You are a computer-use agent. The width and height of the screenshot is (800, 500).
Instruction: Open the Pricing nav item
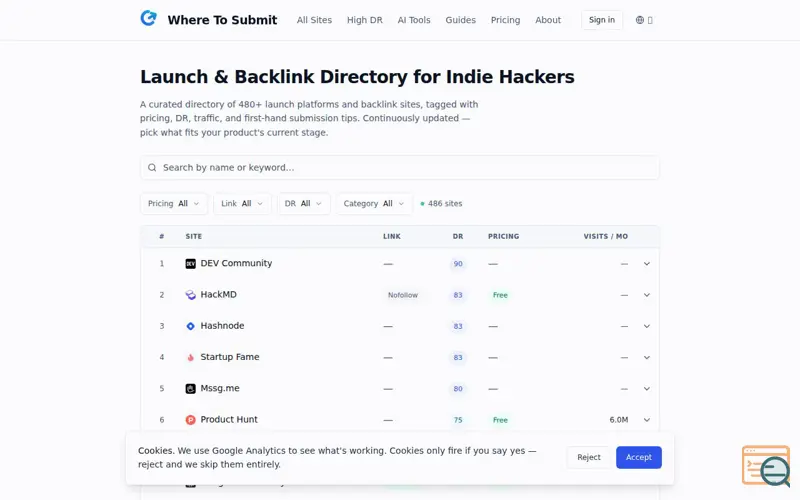pos(506,20)
